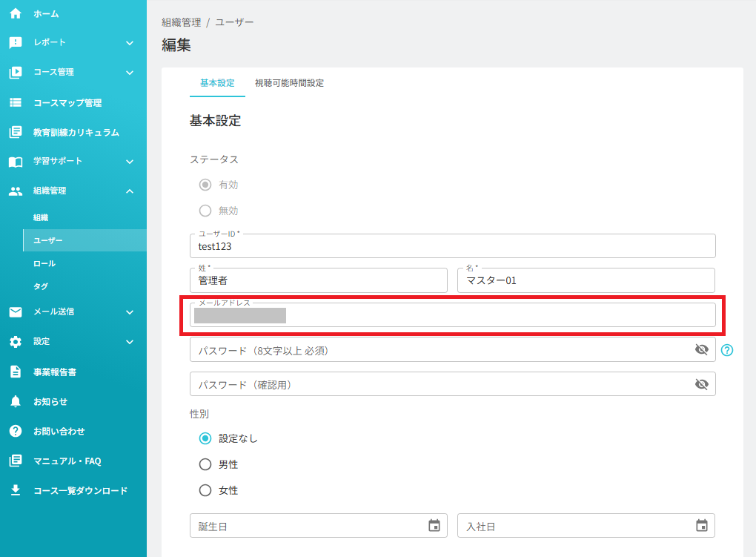Screen dimensions: 756x557
Task: Click the help question mark beside password field
Action: click(726, 350)
